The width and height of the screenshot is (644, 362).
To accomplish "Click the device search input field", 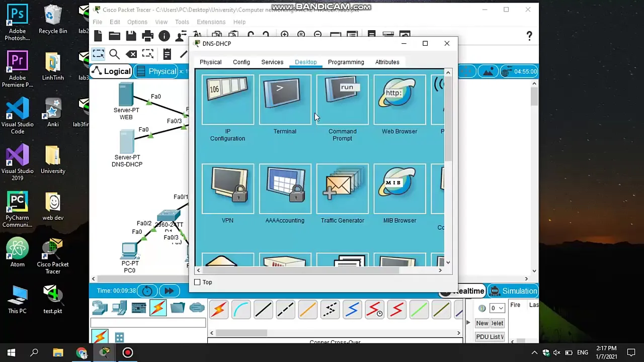I will 148,323.
